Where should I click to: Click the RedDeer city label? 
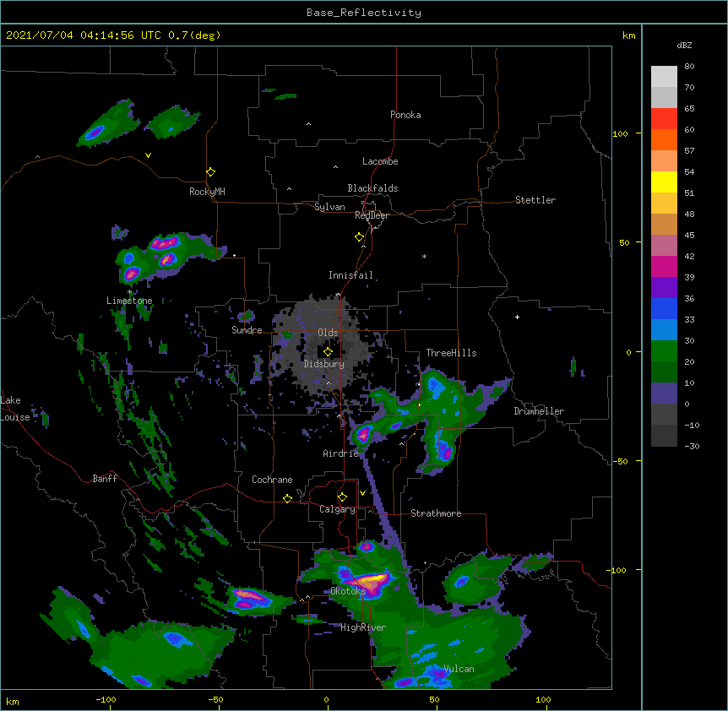(372, 215)
